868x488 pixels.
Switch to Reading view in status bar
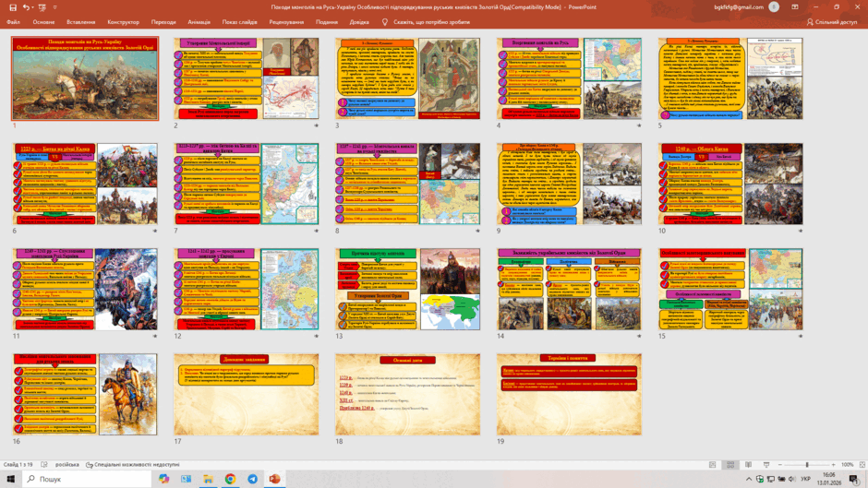click(x=749, y=465)
